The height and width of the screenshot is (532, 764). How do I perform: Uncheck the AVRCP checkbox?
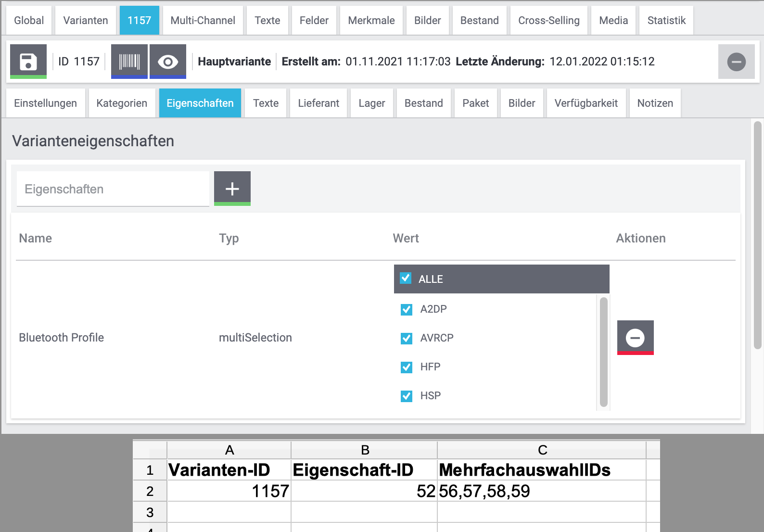tap(407, 338)
